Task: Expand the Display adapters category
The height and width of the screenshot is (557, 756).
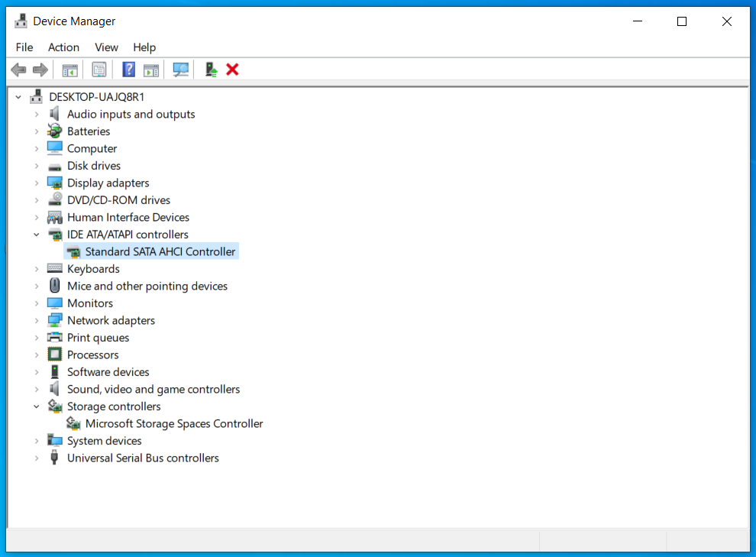Action: pos(36,183)
